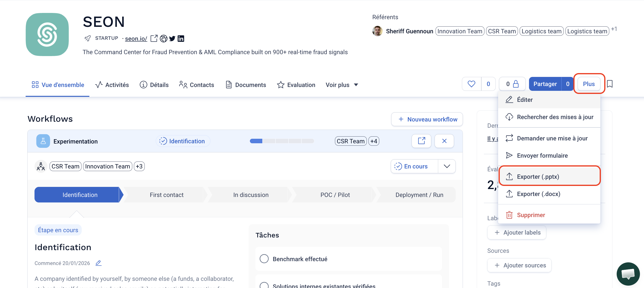Open the Plus actions menu
This screenshot has width=644, height=288.
click(589, 84)
